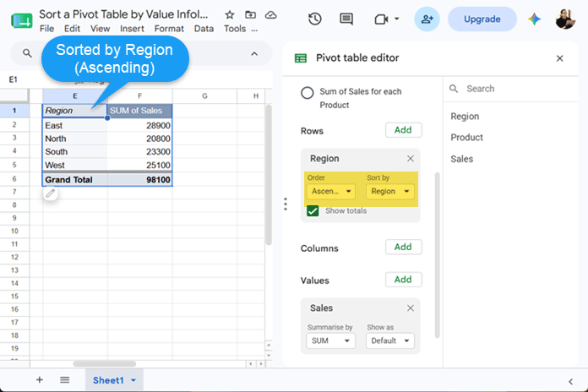Select the row 10 header
This screenshot has height=392, width=588.
click(x=14, y=231)
